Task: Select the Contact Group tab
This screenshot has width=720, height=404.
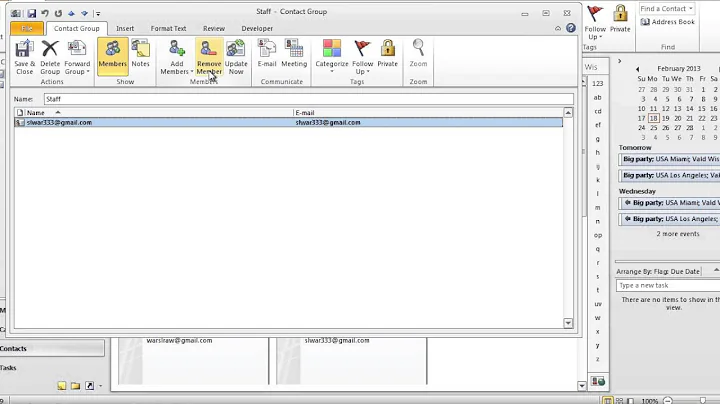Action: pyautogui.click(x=77, y=28)
